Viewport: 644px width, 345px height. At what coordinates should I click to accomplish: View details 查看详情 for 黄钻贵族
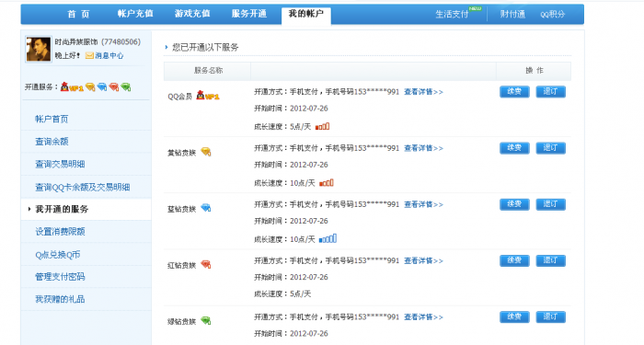[423, 148]
